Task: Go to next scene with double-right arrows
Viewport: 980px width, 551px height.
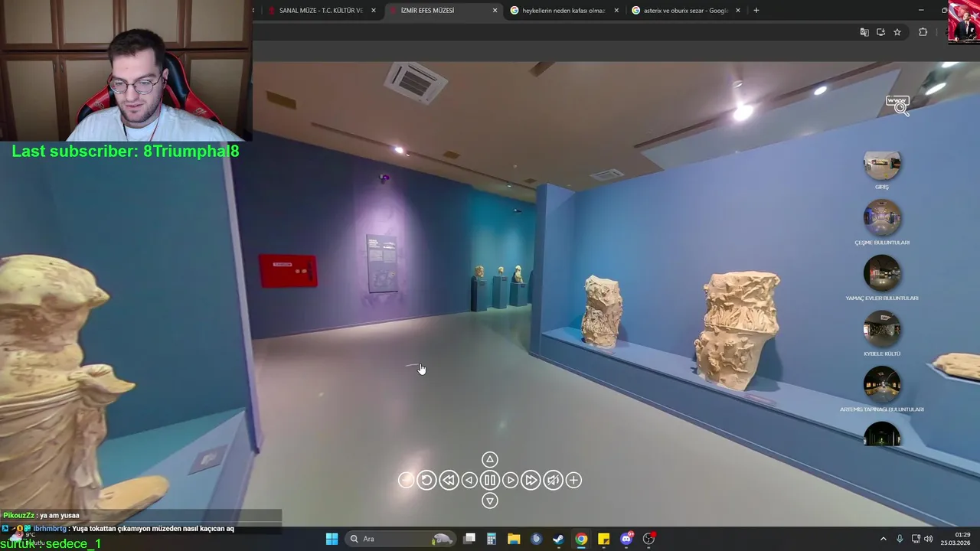Action: 531,480
